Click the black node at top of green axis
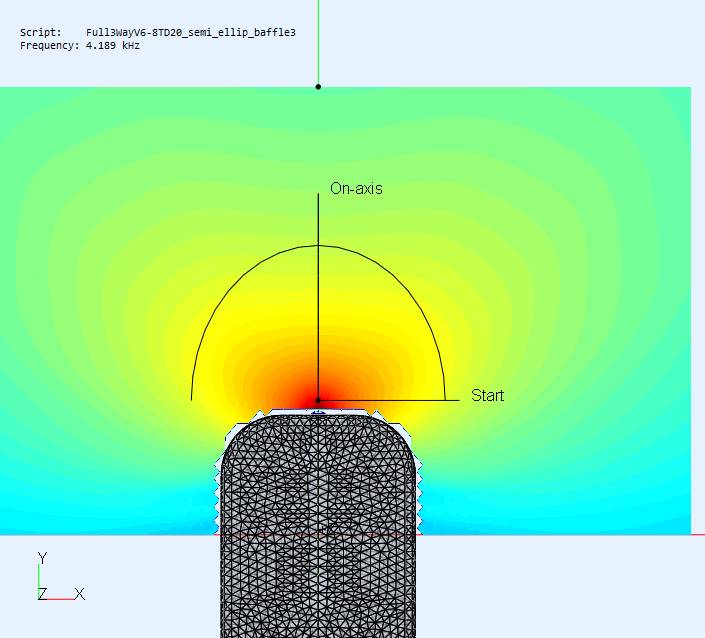This screenshot has height=638, width=705. click(x=318, y=86)
